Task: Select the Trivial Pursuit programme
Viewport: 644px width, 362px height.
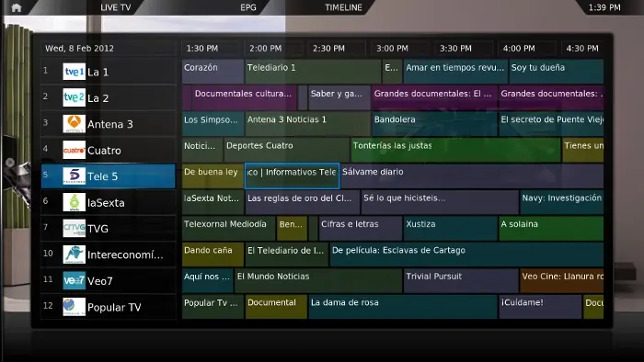Action: pos(461,280)
